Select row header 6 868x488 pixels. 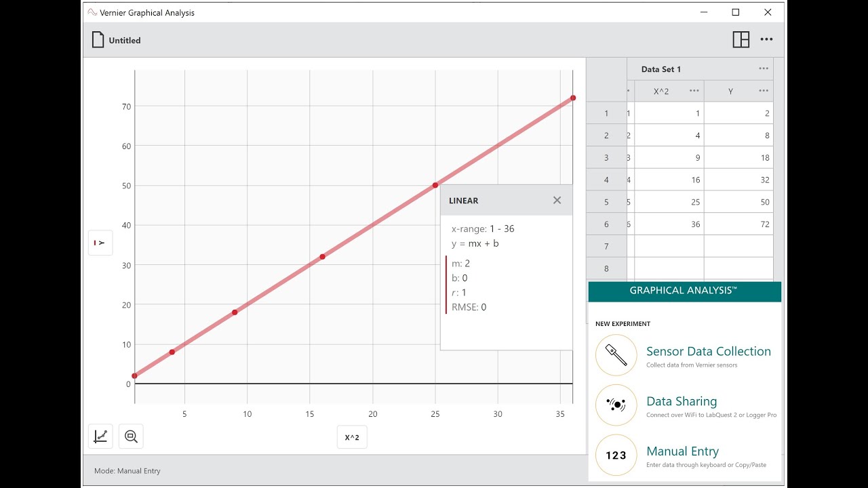click(x=606, y=224)
